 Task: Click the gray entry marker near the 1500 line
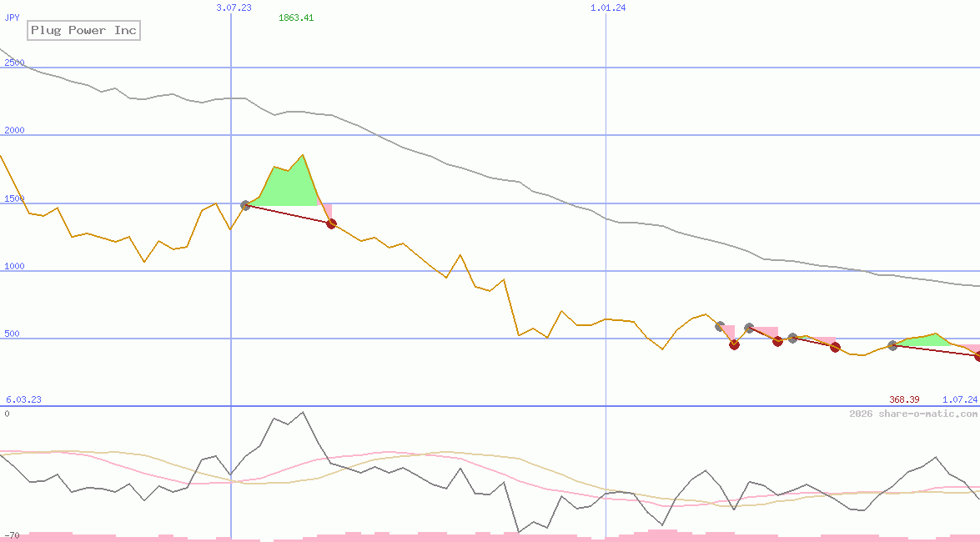point(245,205)
